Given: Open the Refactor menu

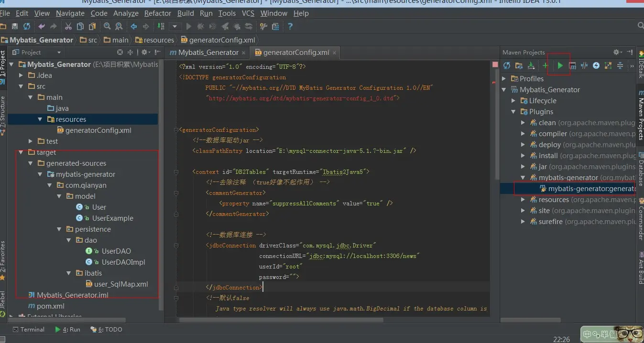Looking at the screenshot, I should tap(157, 13).
